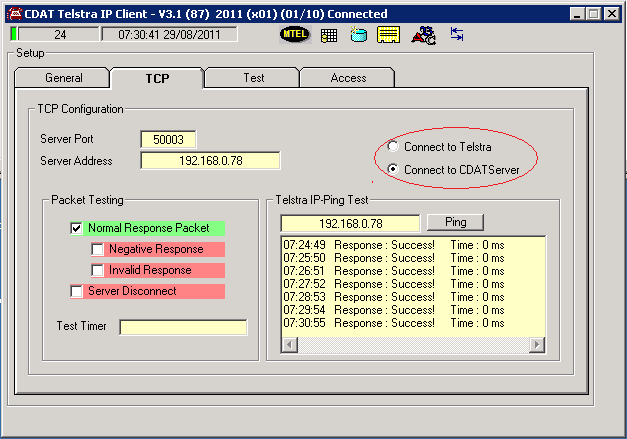The height and width of the screenshot is (439, 627).
Task: Maximize the CDAT Telstra IP Client window
Action: (594, 14)
